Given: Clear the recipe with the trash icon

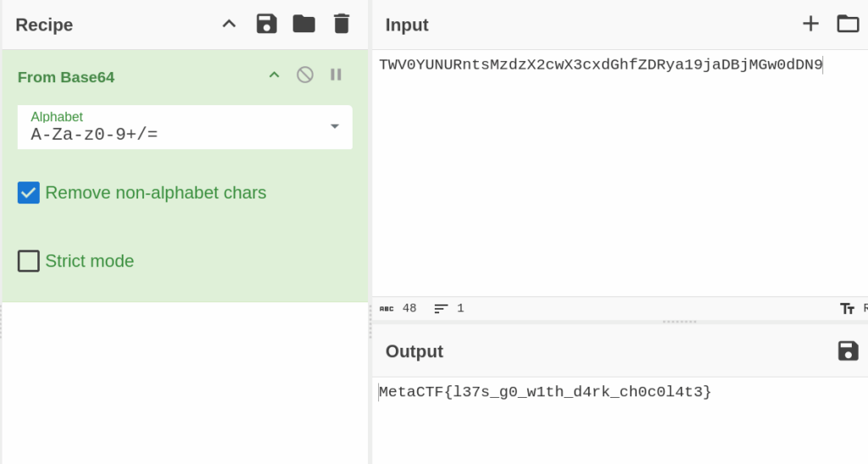Looking at the screenshot, I should (x=342, y=25).
